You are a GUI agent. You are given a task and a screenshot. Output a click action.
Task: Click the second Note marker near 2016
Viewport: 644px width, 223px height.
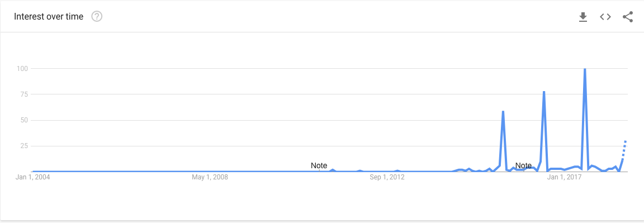[x=523, y=166]
